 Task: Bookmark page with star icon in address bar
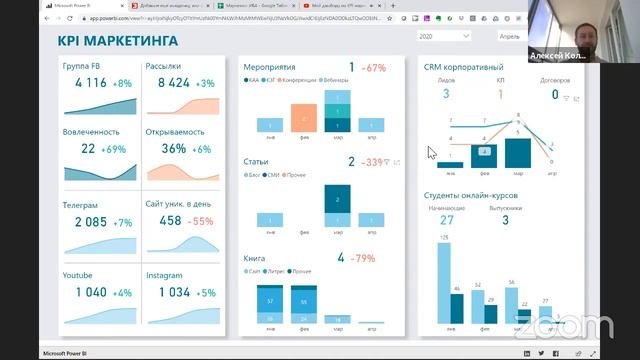click(x=390, y=18)
